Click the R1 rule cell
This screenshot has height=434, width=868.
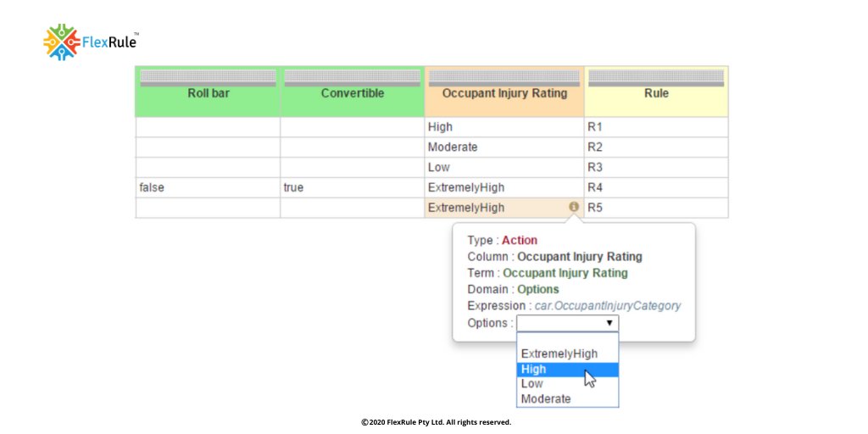[656, 127]
